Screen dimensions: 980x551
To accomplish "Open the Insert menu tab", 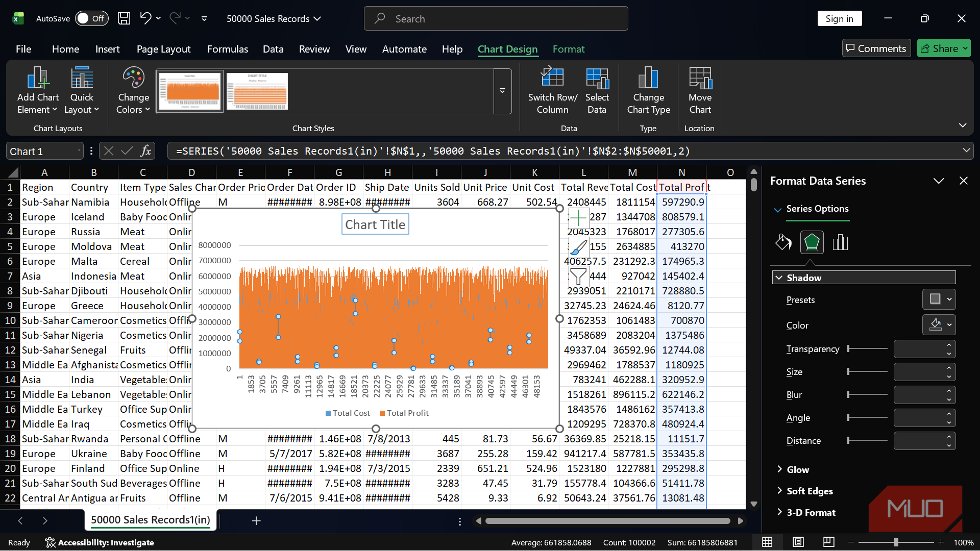I will [x=107, y=49].
